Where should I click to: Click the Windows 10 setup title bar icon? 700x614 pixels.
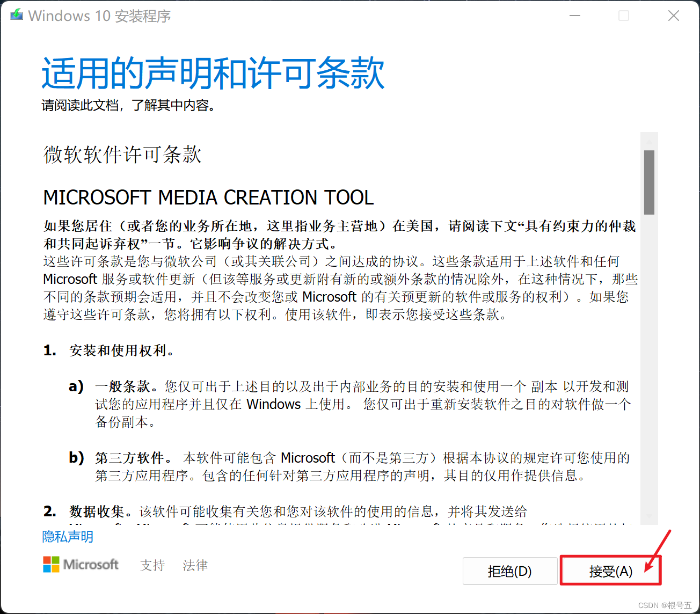(17, 15)
